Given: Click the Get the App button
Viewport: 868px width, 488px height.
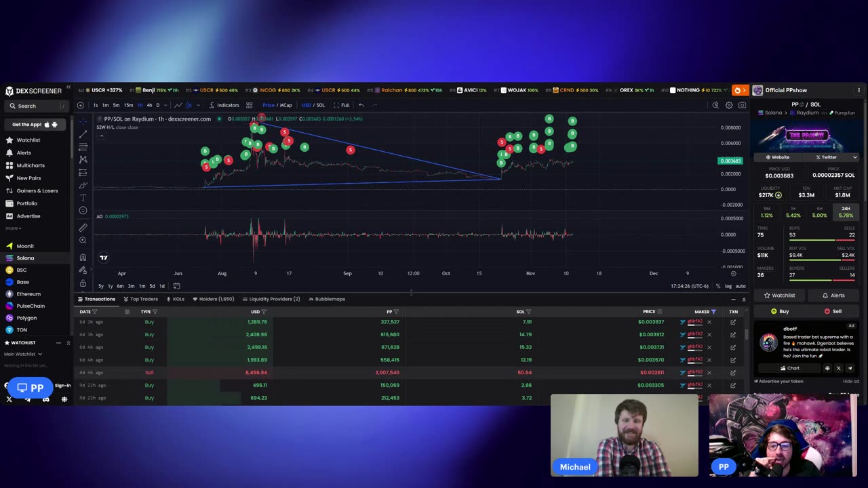Looking at the screenshot, I should tap(35, 125).
